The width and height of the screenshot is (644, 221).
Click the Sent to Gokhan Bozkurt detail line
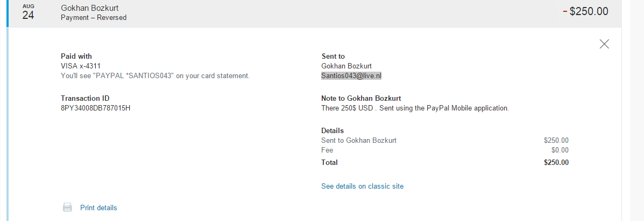point(359,140)
